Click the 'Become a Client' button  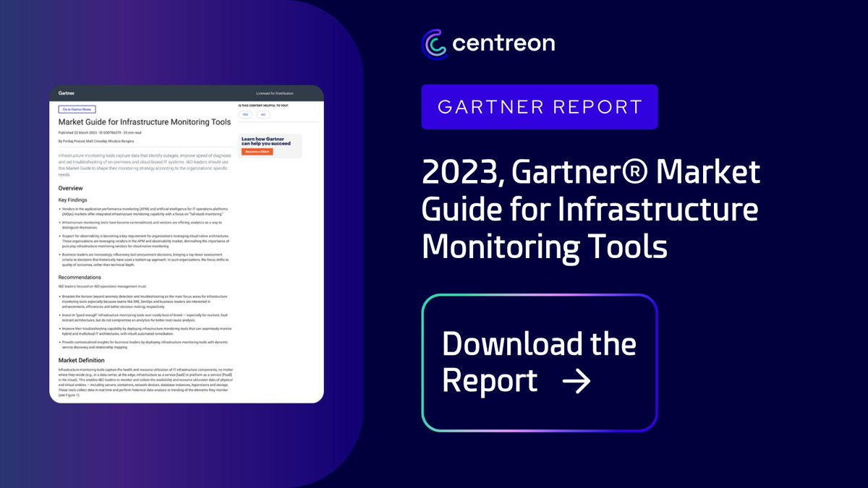coord(257,152)
